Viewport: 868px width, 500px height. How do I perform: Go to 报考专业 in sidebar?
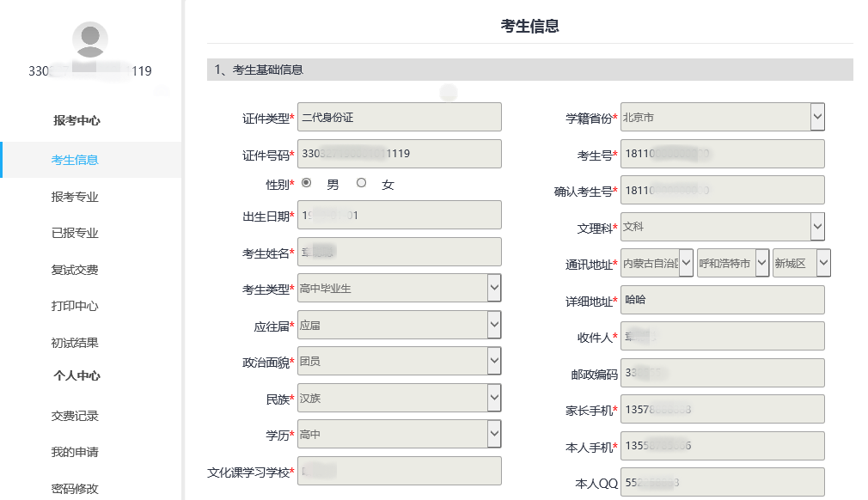[x=75, y=197]
